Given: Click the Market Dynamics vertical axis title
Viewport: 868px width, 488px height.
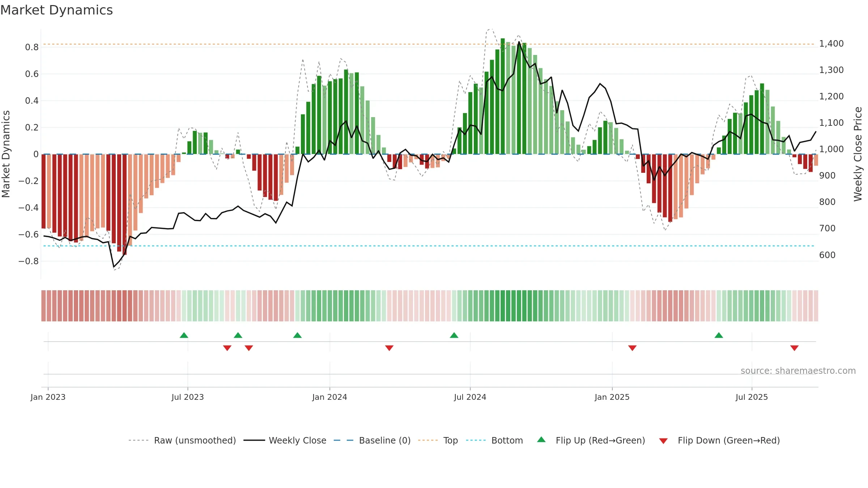Looking at the screenshot, I should click(6, 154).
